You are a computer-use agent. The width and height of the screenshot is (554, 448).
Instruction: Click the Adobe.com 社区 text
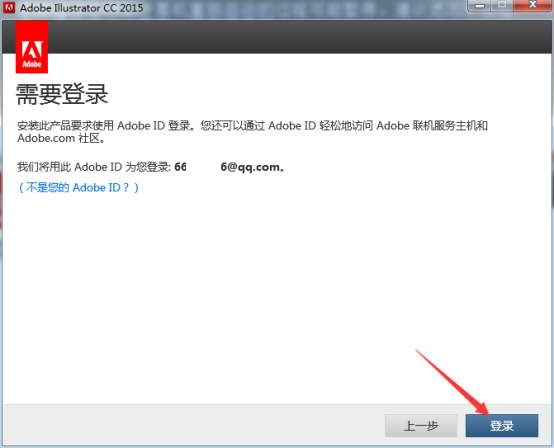pyautogui.click(x=61, y=138)
